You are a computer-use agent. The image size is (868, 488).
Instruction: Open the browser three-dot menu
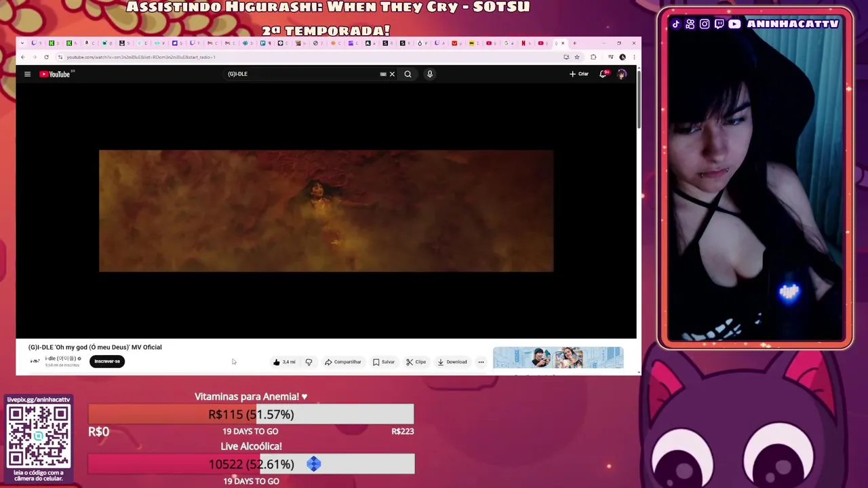(633, 57)
